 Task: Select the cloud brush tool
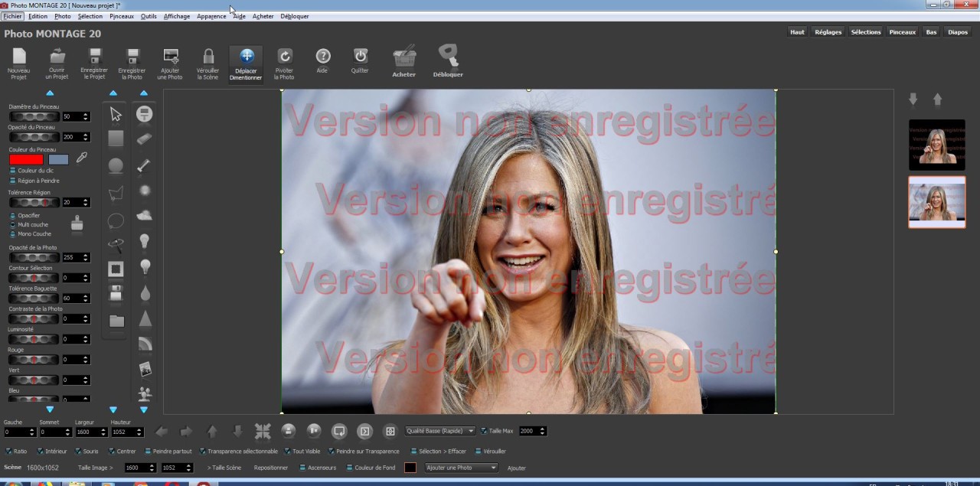(x=144, y=216)
